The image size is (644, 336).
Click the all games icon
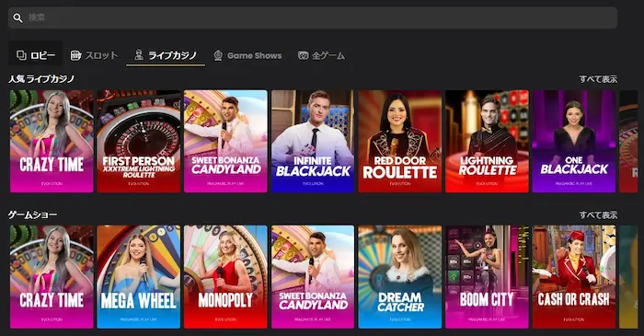click(303, 55)
